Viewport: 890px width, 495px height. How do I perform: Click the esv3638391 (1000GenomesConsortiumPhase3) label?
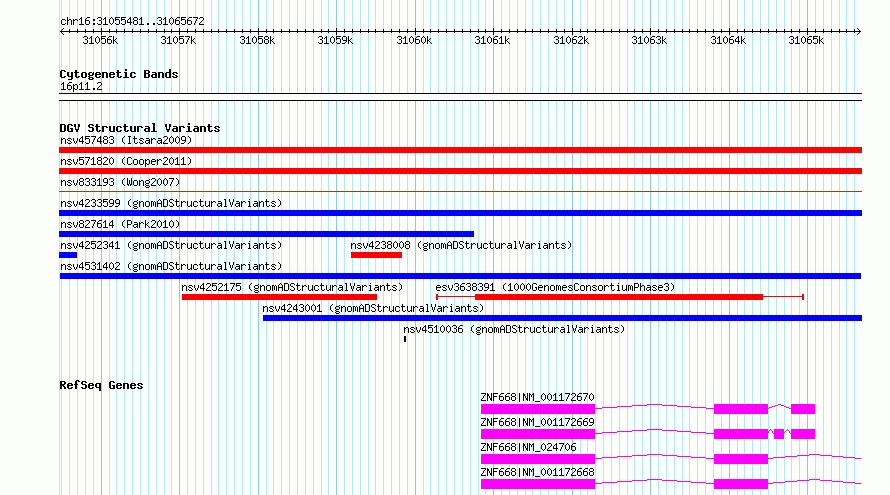555,287
